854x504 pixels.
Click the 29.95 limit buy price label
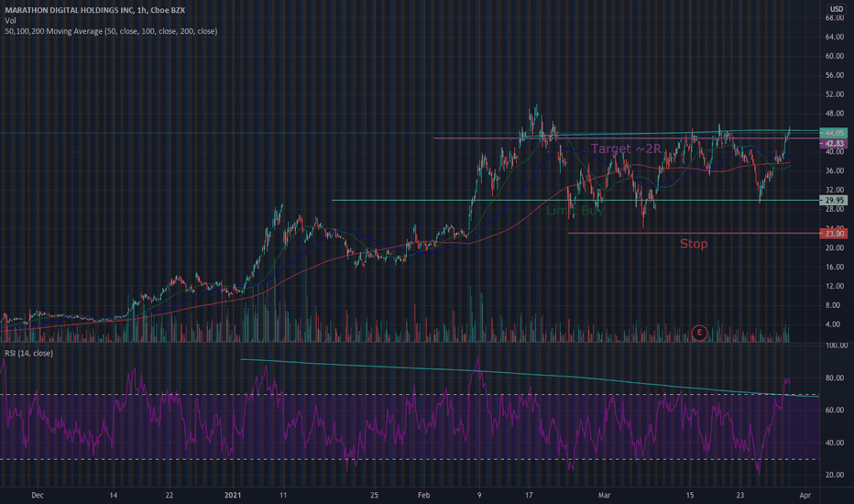[834, 201]
